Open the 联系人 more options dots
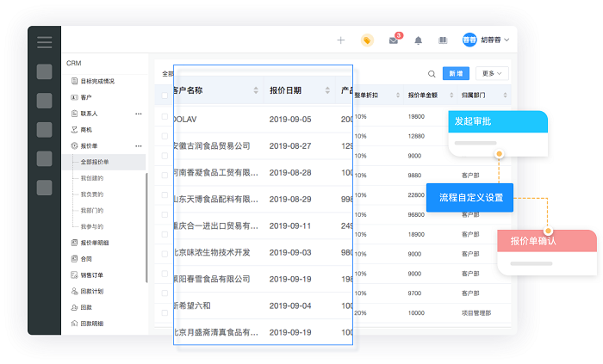The image size is (603, 364). [x=139, y=114]
